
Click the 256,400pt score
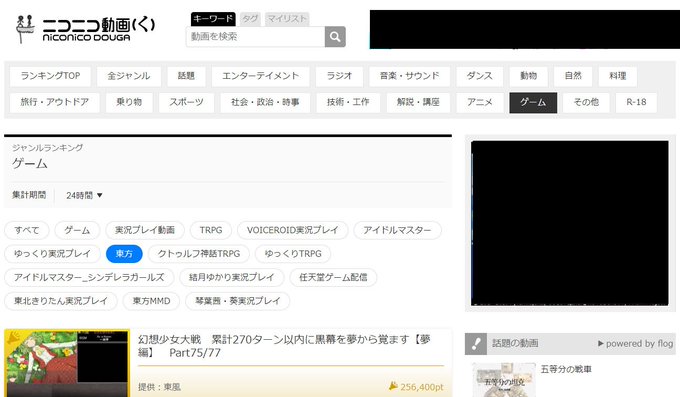pyautogui.click(x=417, y=387)
